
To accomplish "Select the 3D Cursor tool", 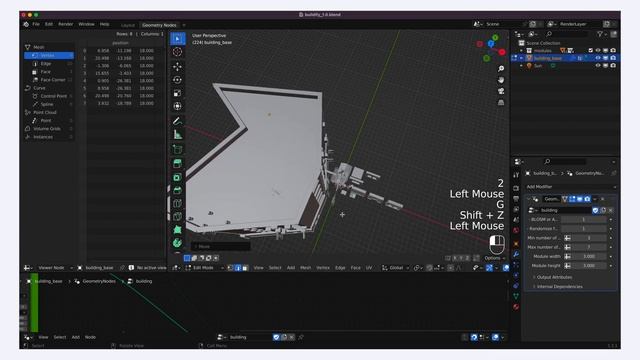I will coord(178,52).
